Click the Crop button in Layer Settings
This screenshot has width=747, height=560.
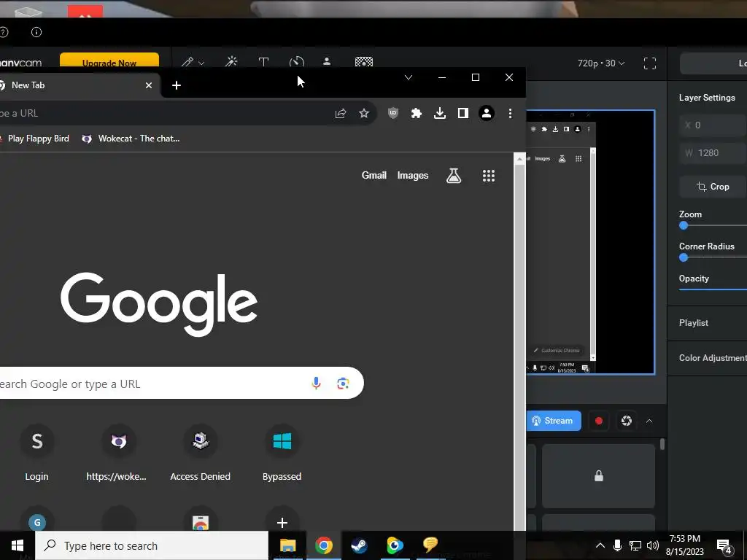tap(713, 187)
